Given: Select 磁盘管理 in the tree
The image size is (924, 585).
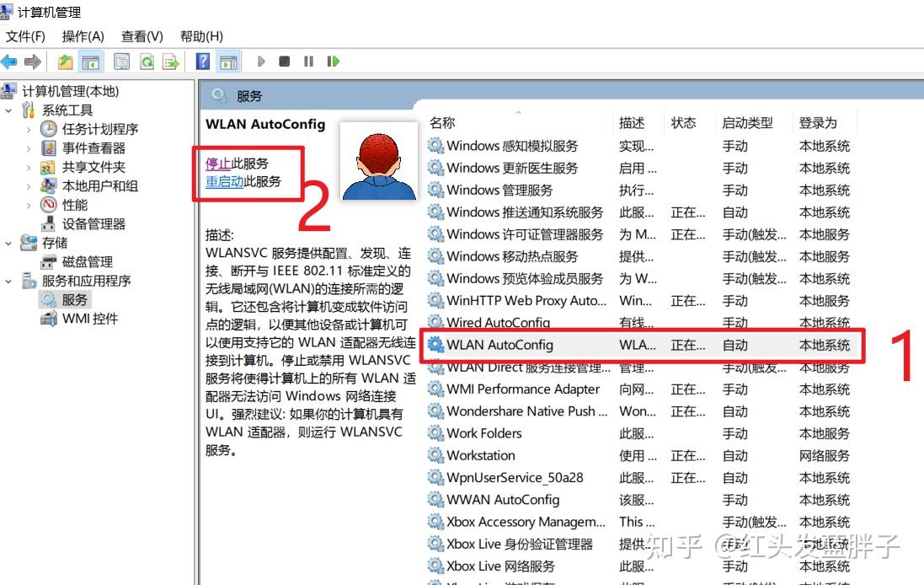Looking at the screenshot, I should click(x=88, y=262).
